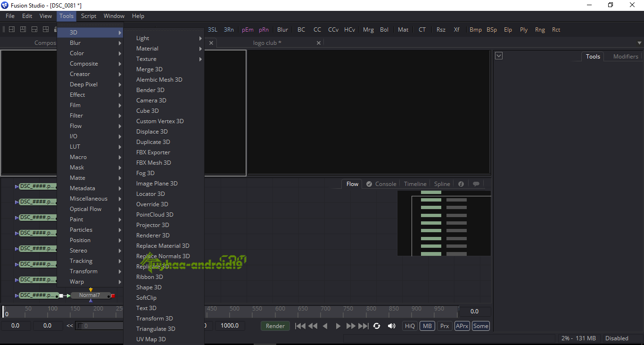The height and width of the screenshot is (345, 644).
Task: Open the Warp tools submenu
Action: (90, 282)
